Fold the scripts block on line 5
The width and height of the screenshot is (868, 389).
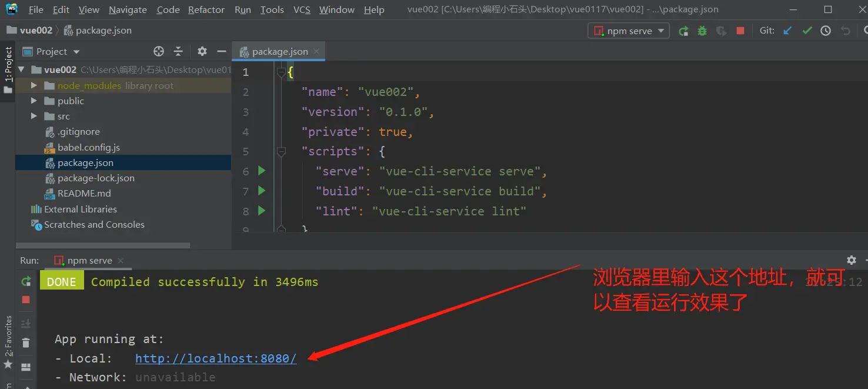click(x=281, y=151)
